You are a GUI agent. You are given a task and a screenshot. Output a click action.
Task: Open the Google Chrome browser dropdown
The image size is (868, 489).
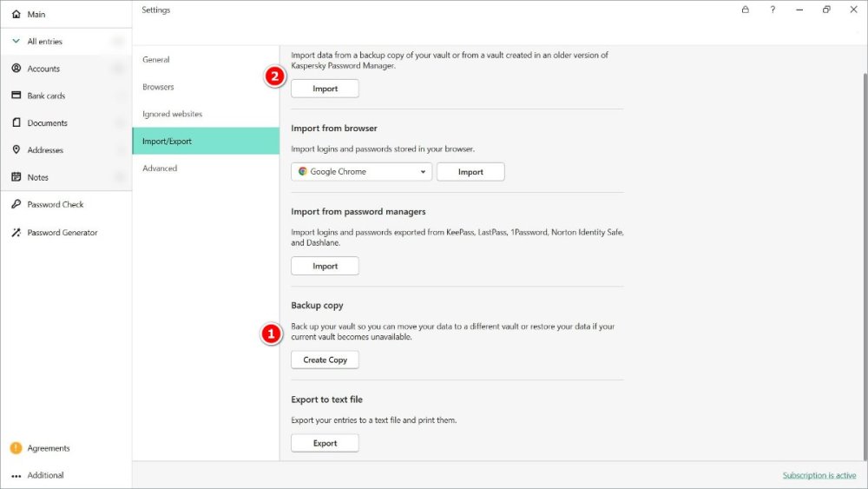pos(361,172)
